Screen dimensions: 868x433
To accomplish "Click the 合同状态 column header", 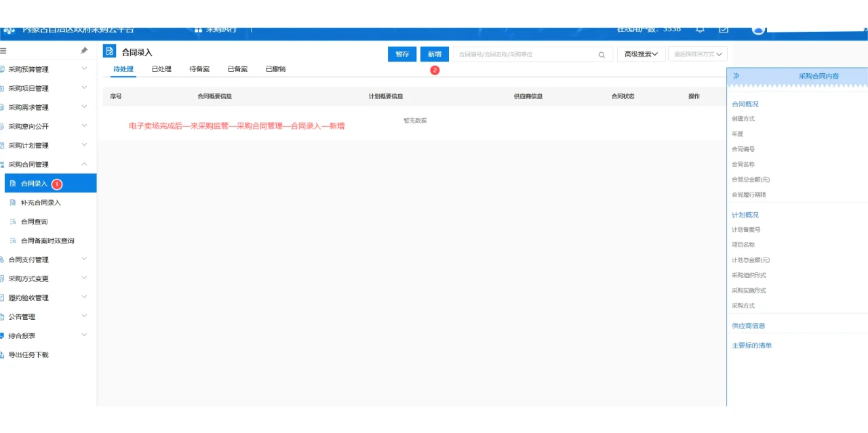I will [x=623, y=96].
